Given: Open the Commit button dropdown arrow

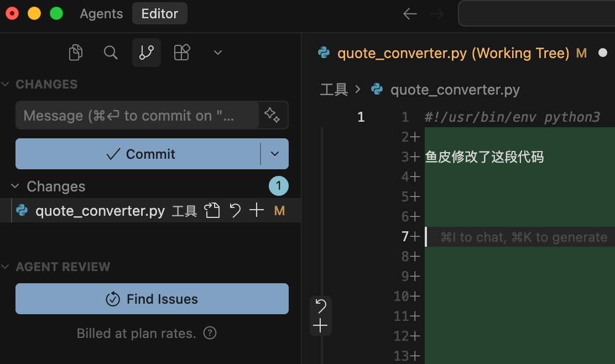Looking at the screenshot, I should [275, 154].
